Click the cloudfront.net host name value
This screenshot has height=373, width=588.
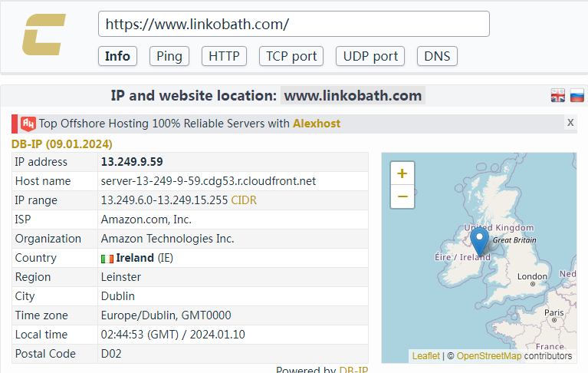[208, 181]
